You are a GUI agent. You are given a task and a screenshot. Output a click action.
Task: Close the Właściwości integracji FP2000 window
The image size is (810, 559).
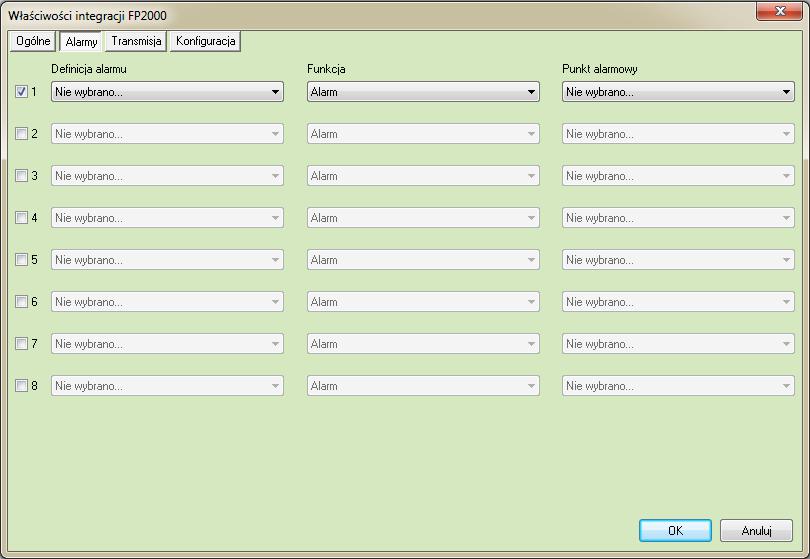coord(780,11)
